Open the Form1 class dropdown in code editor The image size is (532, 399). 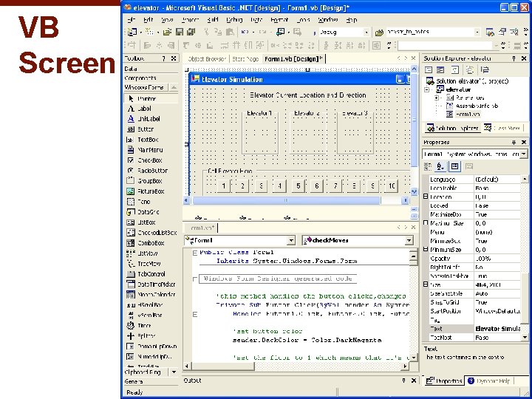point(291,240)
